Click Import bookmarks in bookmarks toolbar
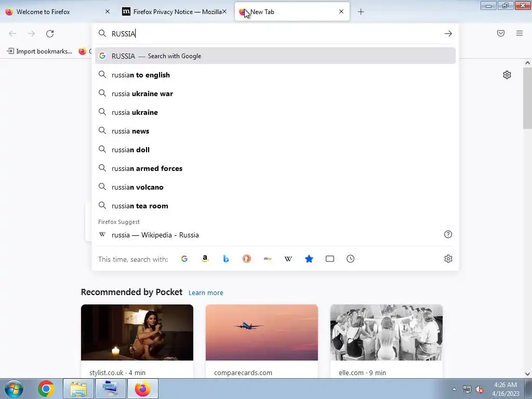Viewport: 532px width, 399px height. pos(39,51)
